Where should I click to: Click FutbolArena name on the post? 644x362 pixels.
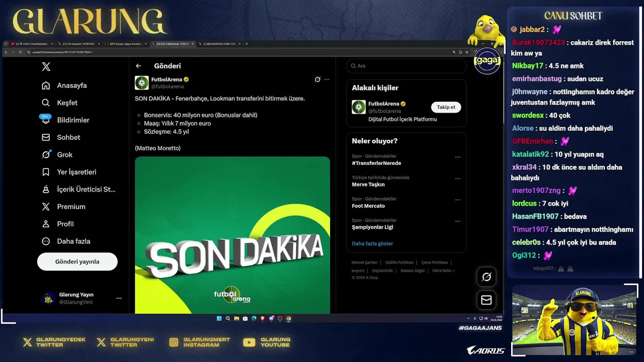(x=167, y=79)
